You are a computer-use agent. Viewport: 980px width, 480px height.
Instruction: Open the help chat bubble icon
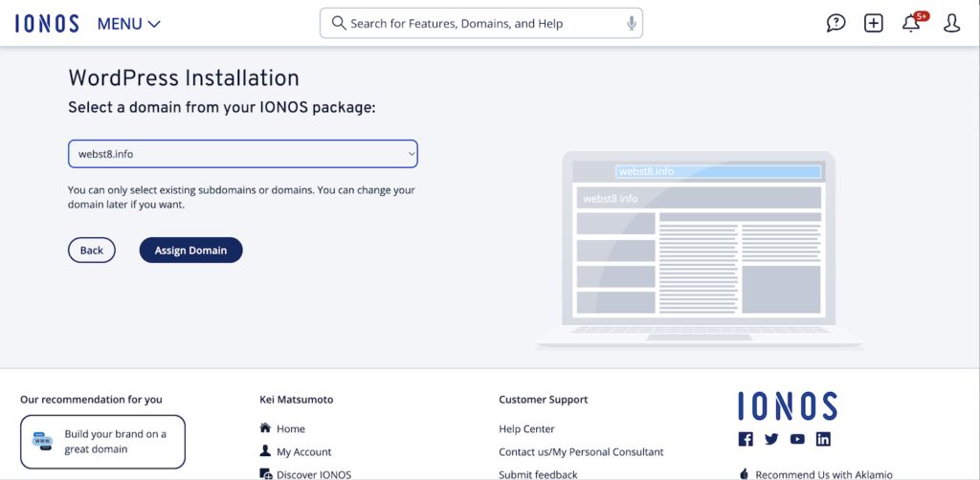point(835,24)
